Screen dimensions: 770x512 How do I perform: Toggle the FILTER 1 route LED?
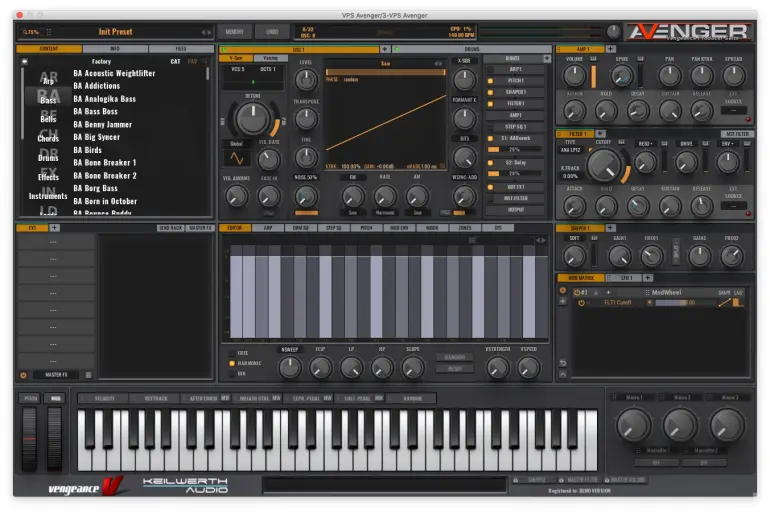(490, 104)
